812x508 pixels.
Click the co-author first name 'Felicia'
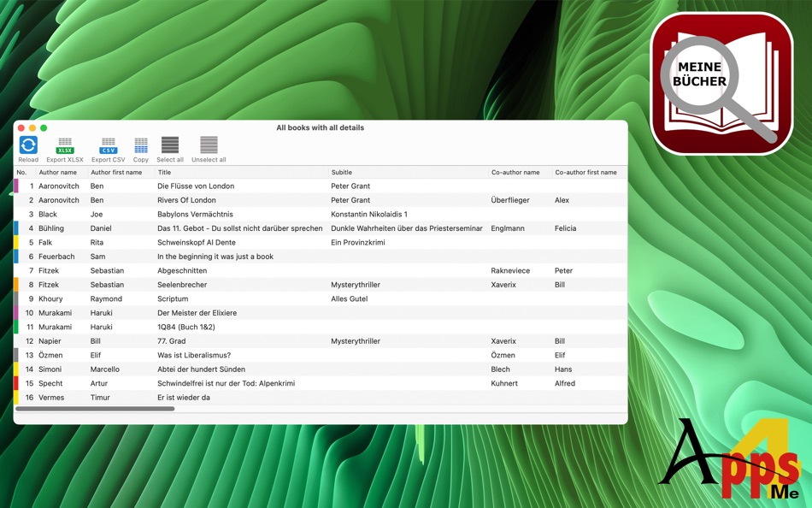coord(566,228)
